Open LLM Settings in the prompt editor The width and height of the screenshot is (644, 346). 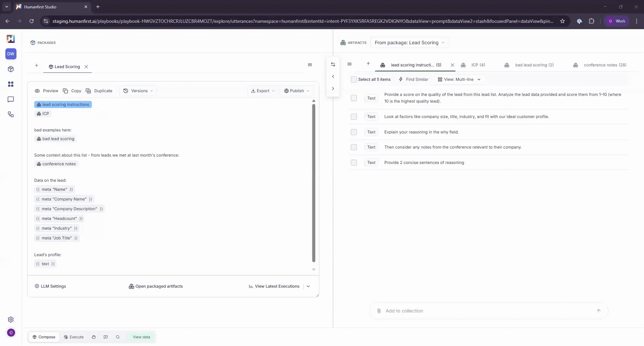50,286
